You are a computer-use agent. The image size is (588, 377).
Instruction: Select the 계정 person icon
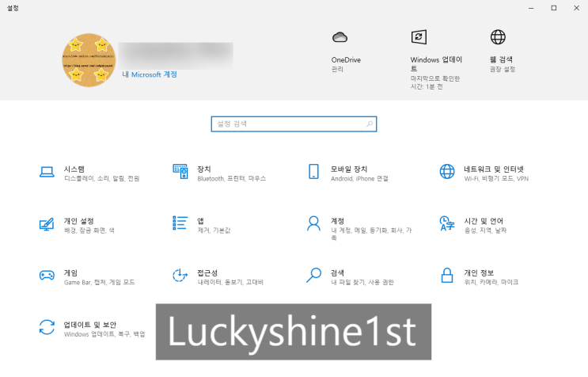[313, 223]
